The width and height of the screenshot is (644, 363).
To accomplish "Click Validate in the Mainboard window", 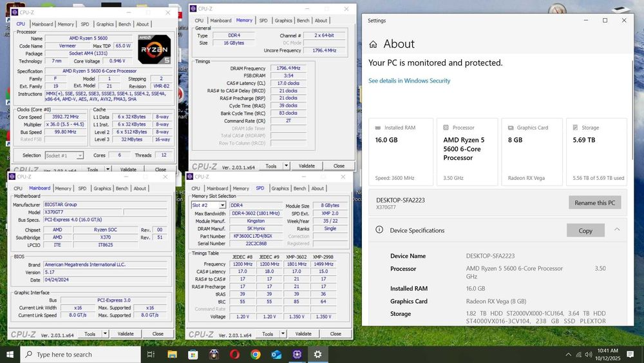I will pos(126,334).
